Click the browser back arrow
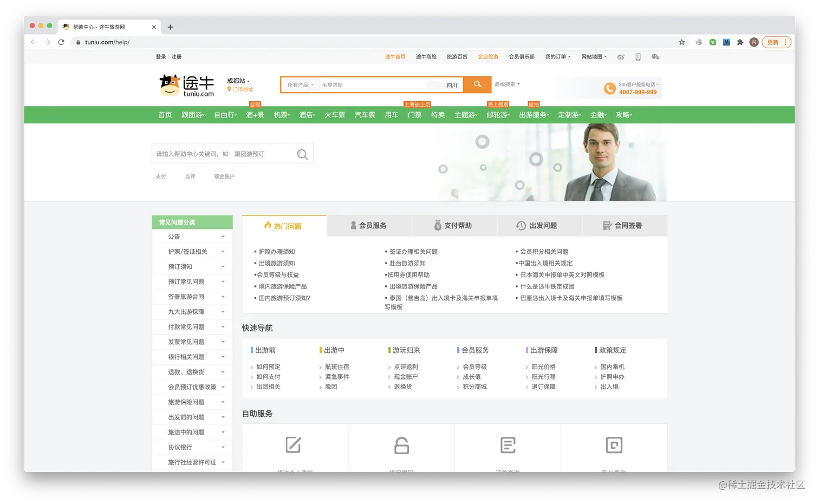 pyautogui.click(x=34, y=42)
